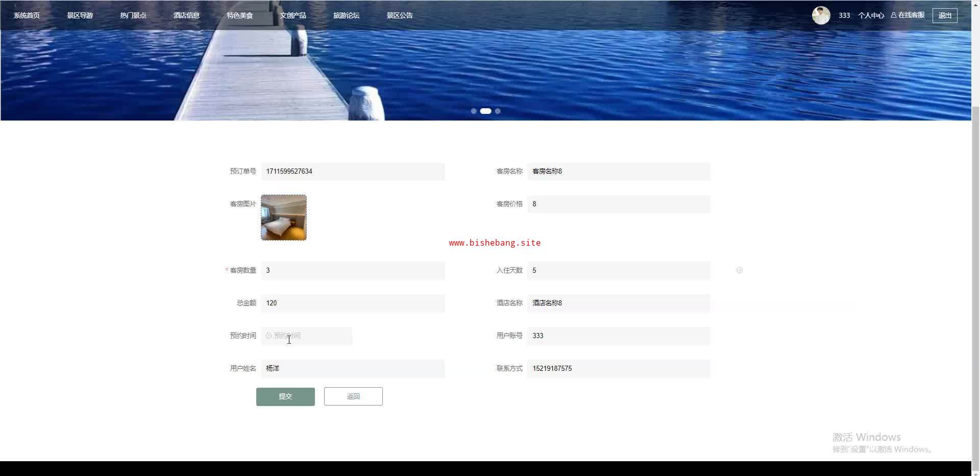Screen dimensions: 980x476
Task: Click the 客房价格 label text
Action: 509,204
